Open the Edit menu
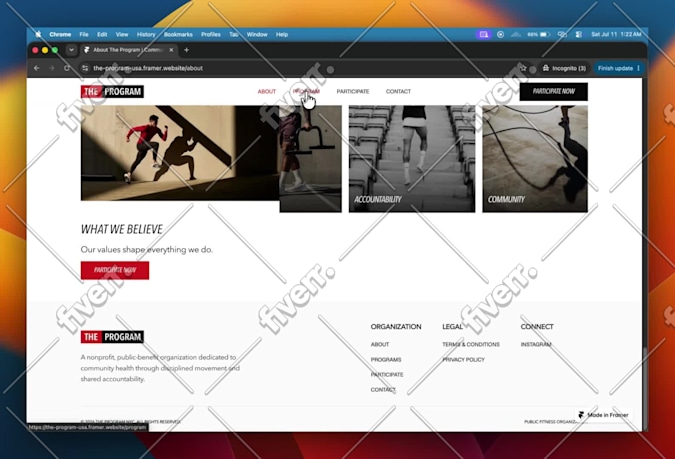Viewport: 675px width, 459px height. [102, 34]
